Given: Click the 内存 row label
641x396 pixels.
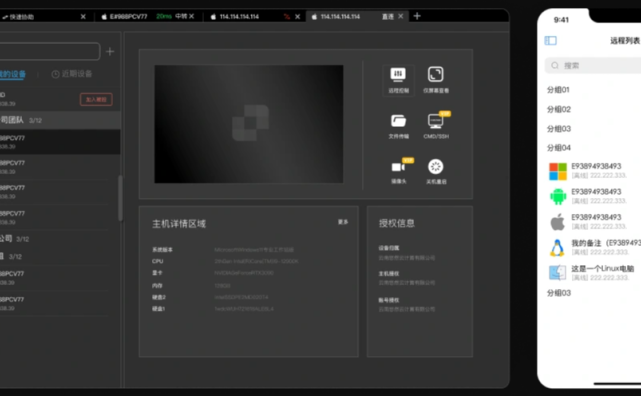Looking at the screenshot, I should (x=157, y=286).
